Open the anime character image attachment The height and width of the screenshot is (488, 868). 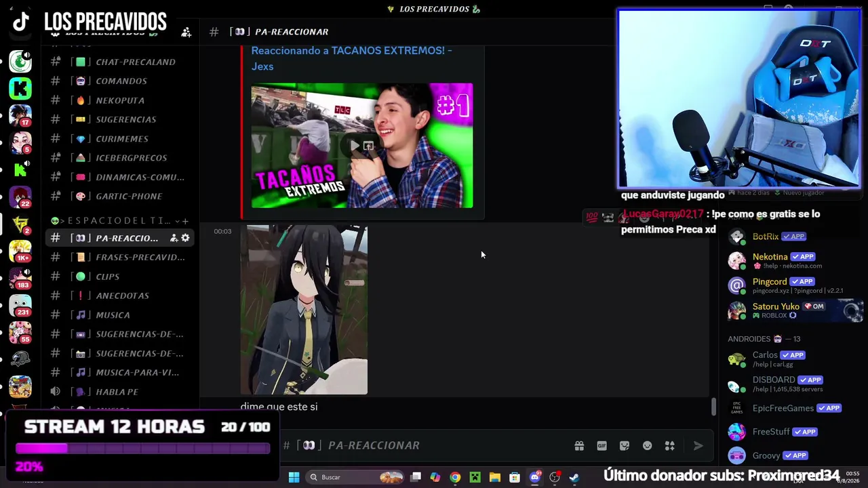(x=304, y=310)
